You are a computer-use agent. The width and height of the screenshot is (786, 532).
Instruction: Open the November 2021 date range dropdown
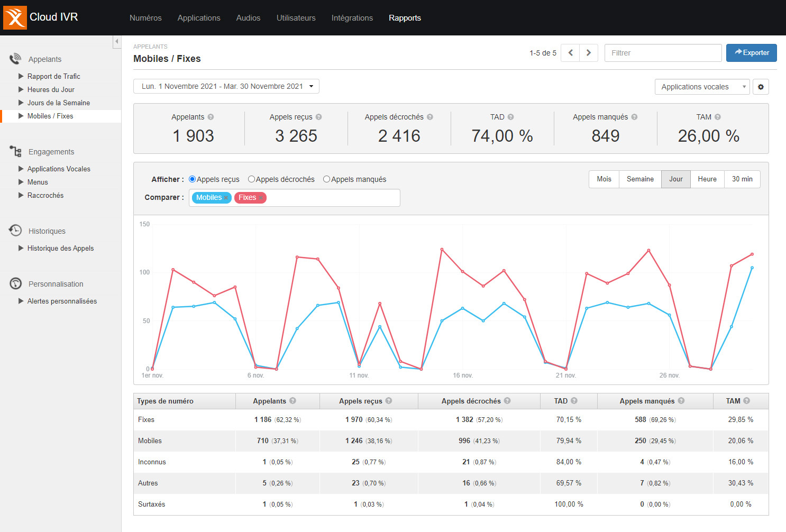226,86
